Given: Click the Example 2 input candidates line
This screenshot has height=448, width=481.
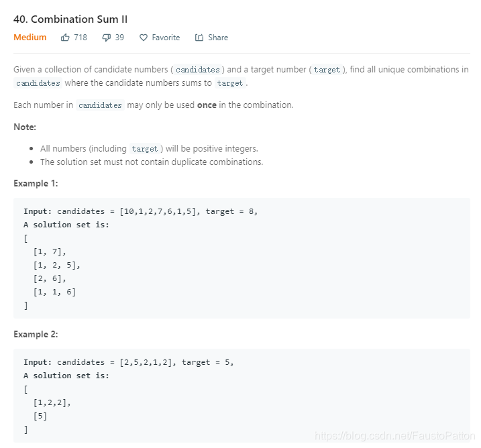Looking at the screenshot, I should tap(129, 362).
